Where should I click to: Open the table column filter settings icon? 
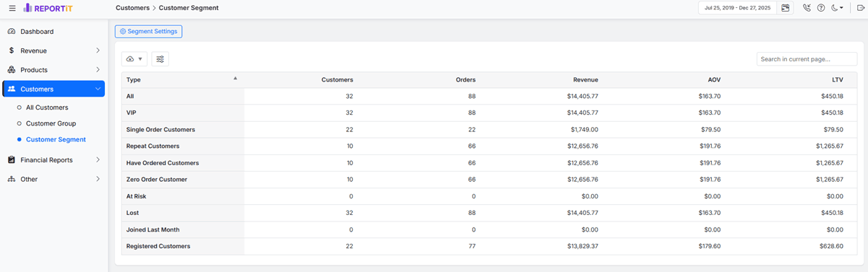pos(160,59)
